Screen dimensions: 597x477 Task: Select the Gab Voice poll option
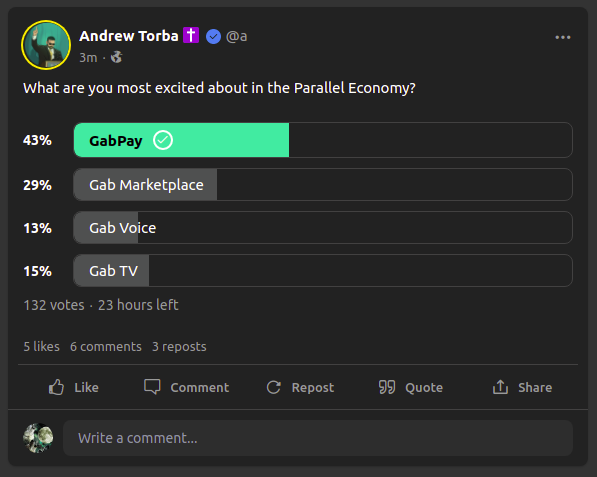click(323, 228)
